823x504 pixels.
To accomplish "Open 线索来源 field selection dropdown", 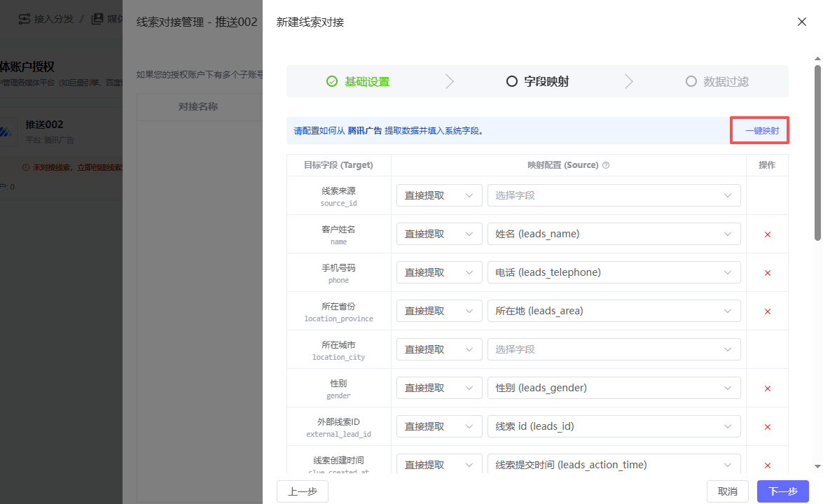I will [614, 195].
